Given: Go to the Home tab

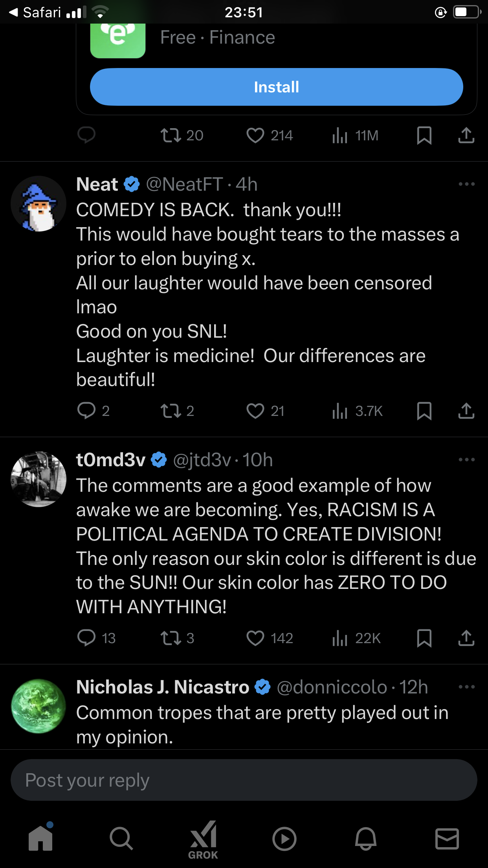Looking at the screenshot, I should click(40, 838).
